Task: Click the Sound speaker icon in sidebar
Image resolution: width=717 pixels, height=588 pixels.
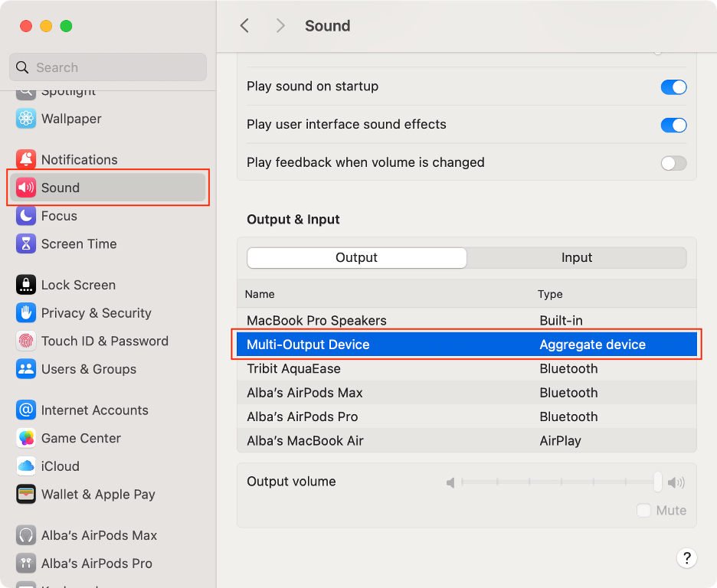Action: click(x=26, y=188)
